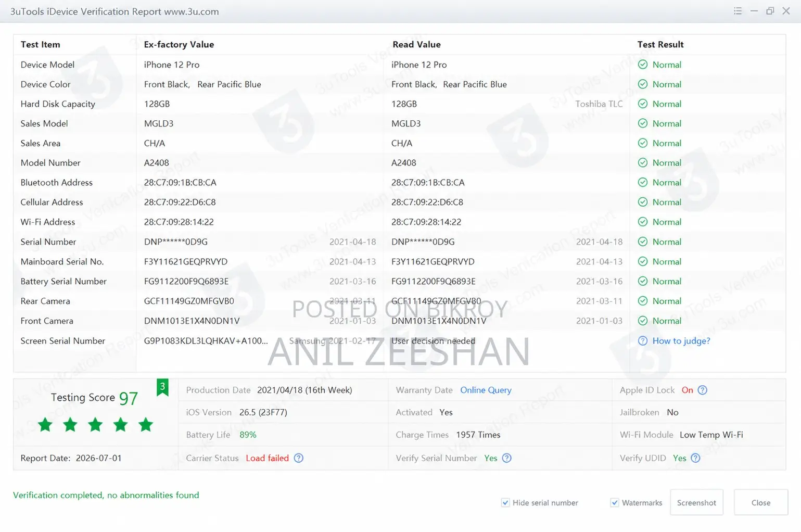Click the iOS Version 26.5 (23F77) value
Image resolution: width=801 pixels, height=532 pixels.
tap(263, 412)
